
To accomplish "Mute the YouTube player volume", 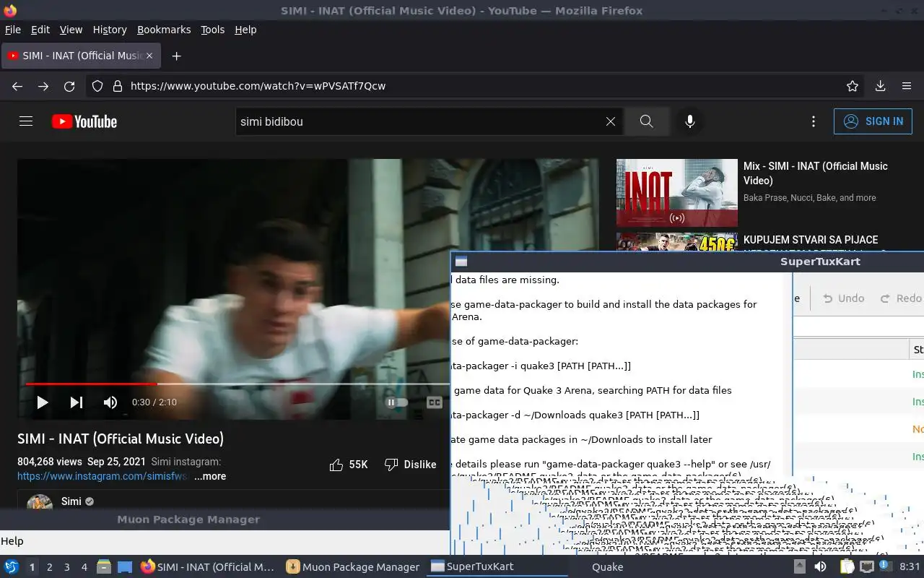I will click(x=110, y=402).
